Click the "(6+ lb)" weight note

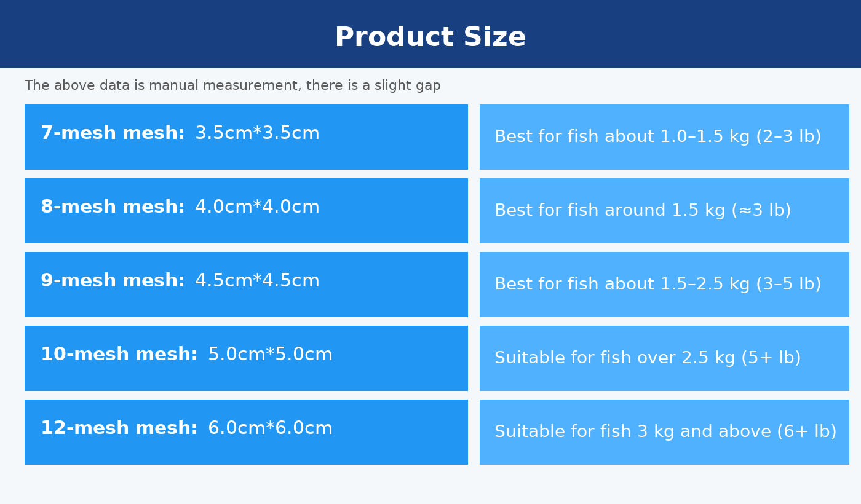tap(806, 432)
